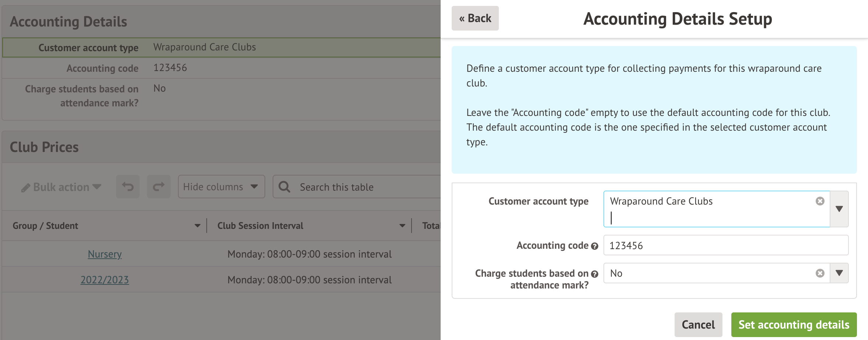
Task: Clear the attendance mark charge selection
Action: [820, 273]
